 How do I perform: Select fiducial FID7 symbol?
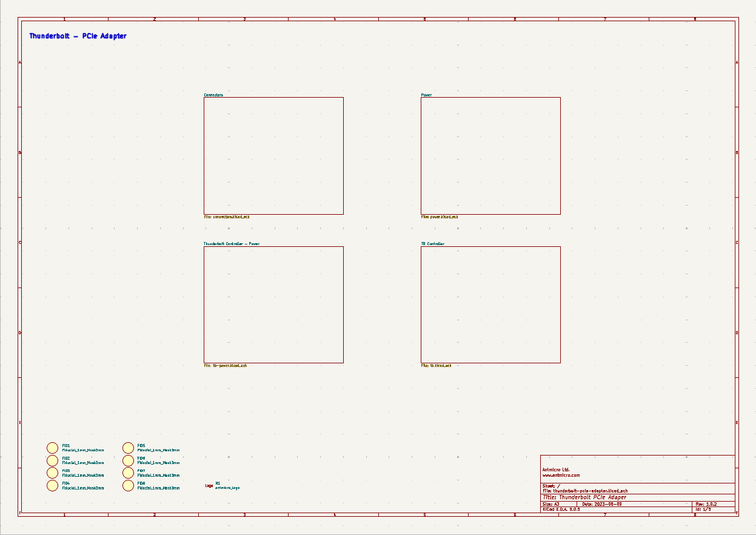[129, 473]
